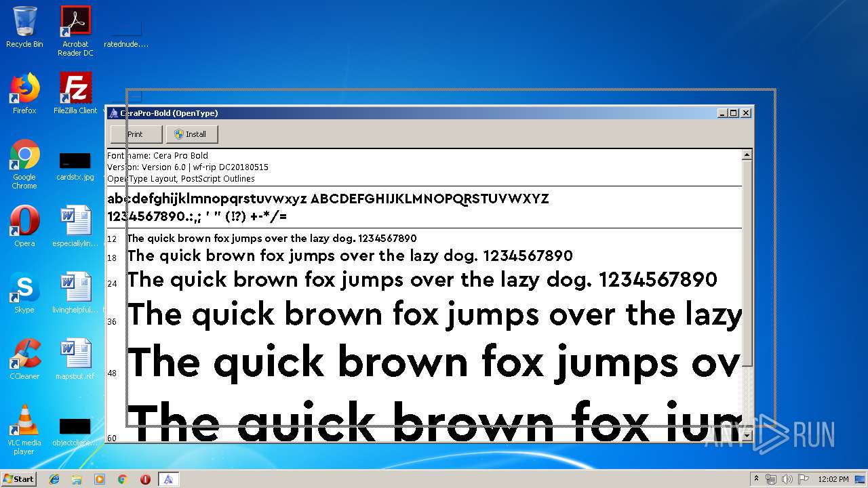Maximize the CeraPro-Bold font window

pos(733,113)
